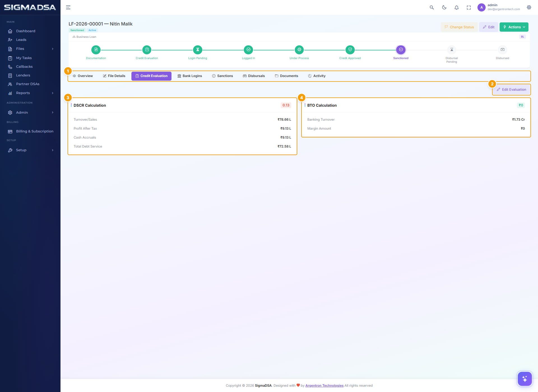
Task: Open Lenders in sidebar
Action: click(23, 75)
